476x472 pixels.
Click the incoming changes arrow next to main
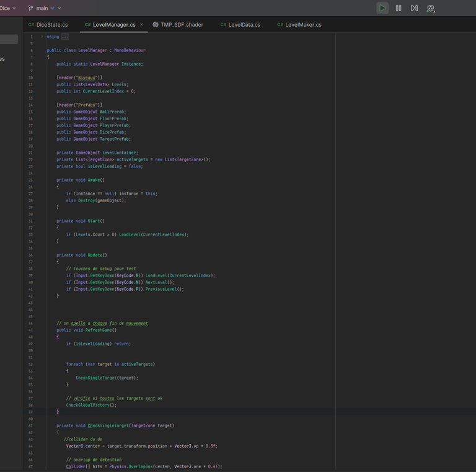[53, 8]
